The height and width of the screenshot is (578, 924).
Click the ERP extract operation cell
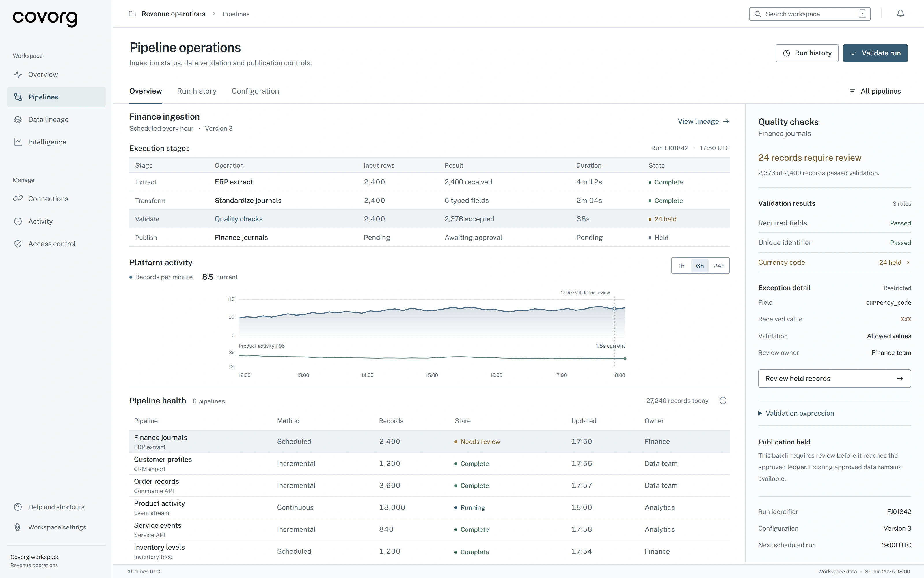tap(234, 182)
